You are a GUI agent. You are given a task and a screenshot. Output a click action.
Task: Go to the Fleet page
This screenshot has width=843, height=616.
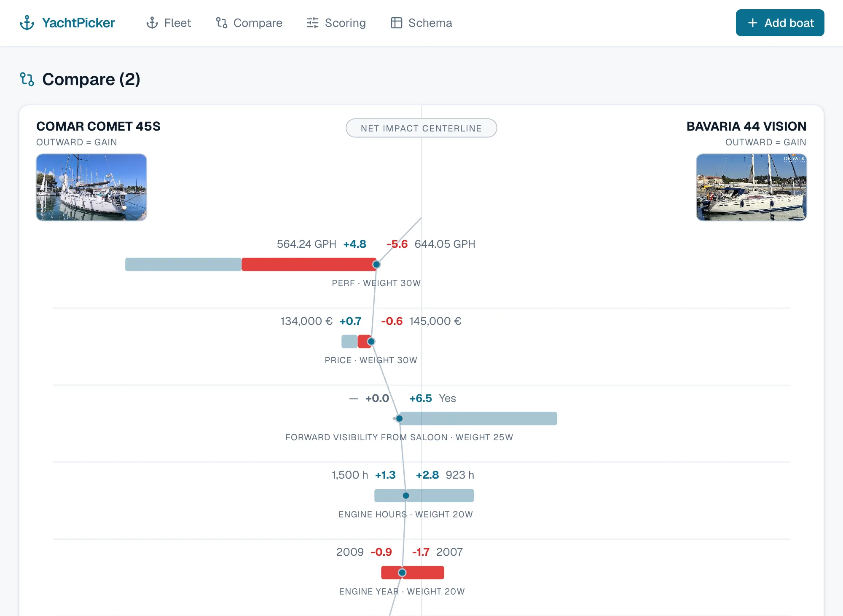169,23
